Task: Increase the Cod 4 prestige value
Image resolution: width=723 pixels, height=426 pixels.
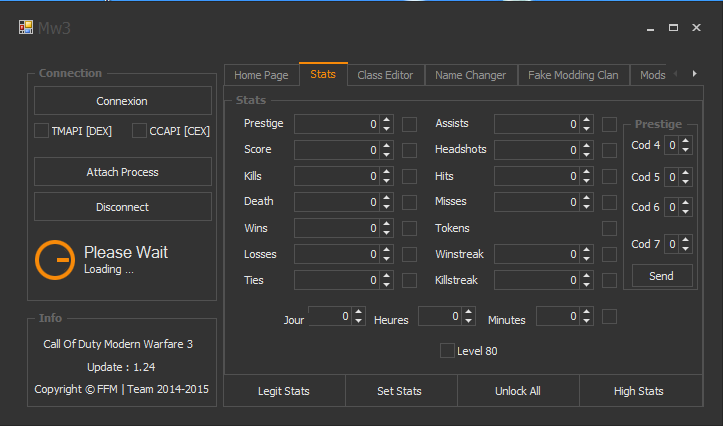Action: click(x=686, y=141)
